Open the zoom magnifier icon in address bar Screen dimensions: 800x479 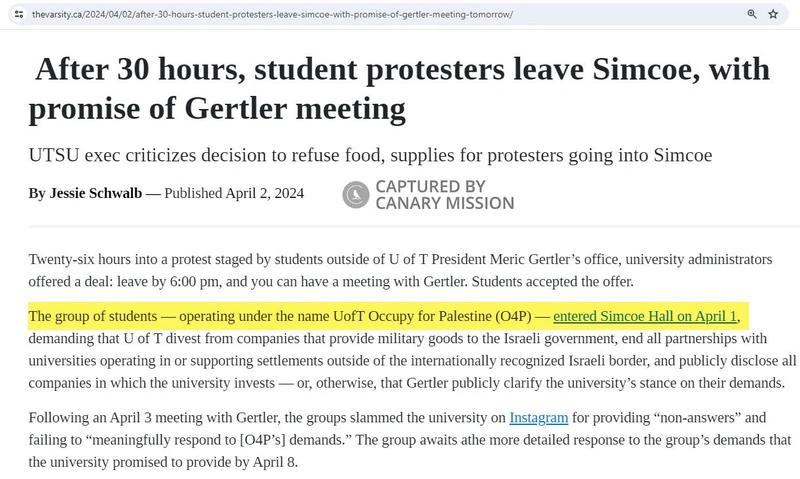pyautogui.click(x=752, y=14)
